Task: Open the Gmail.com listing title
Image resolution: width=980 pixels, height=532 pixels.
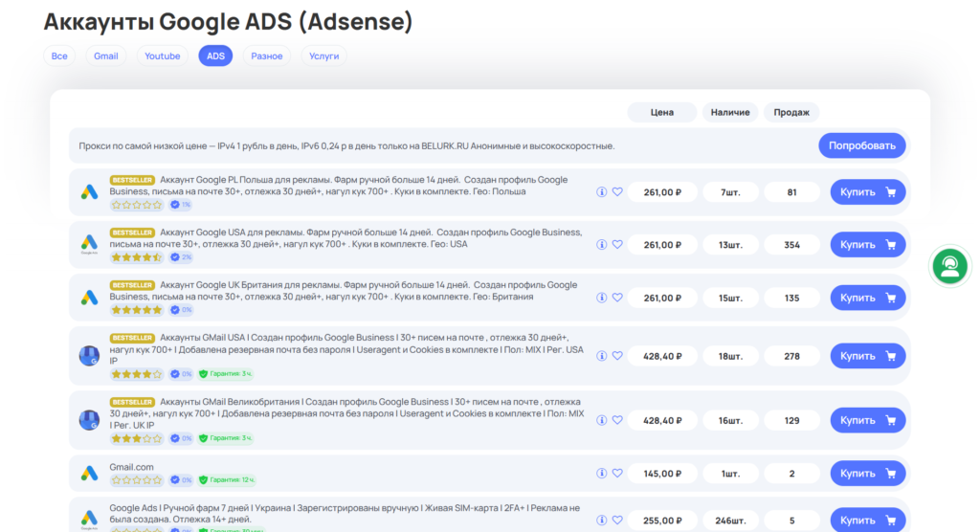Action: (131, 467)
